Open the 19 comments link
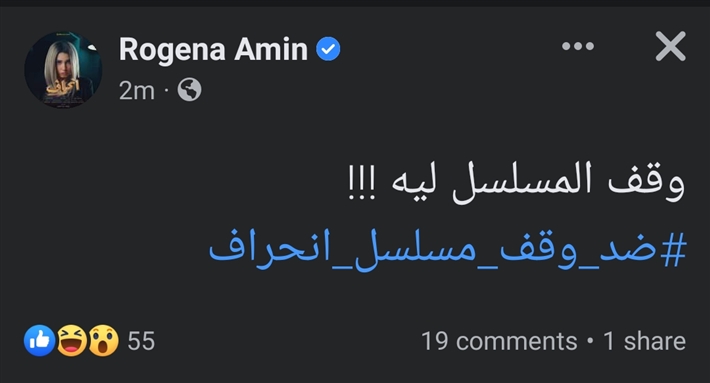 [x=499, y=341]
